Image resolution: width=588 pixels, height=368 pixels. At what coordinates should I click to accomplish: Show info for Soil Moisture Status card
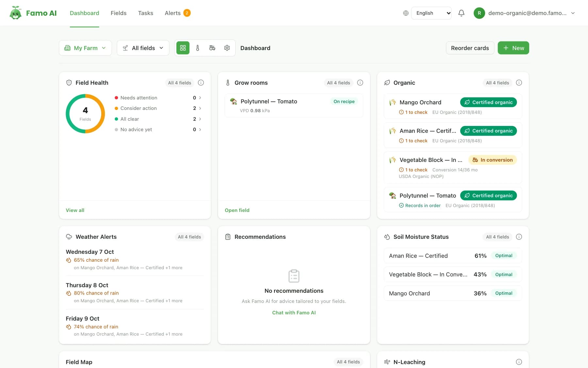click(519, 237)
